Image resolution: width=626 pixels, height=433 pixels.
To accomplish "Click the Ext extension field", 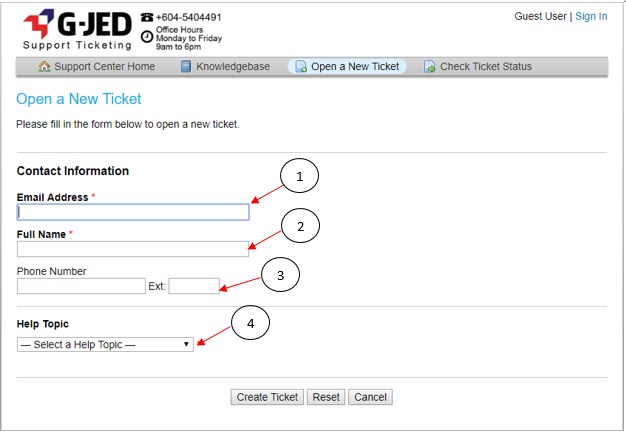I will tap(194, 286).
